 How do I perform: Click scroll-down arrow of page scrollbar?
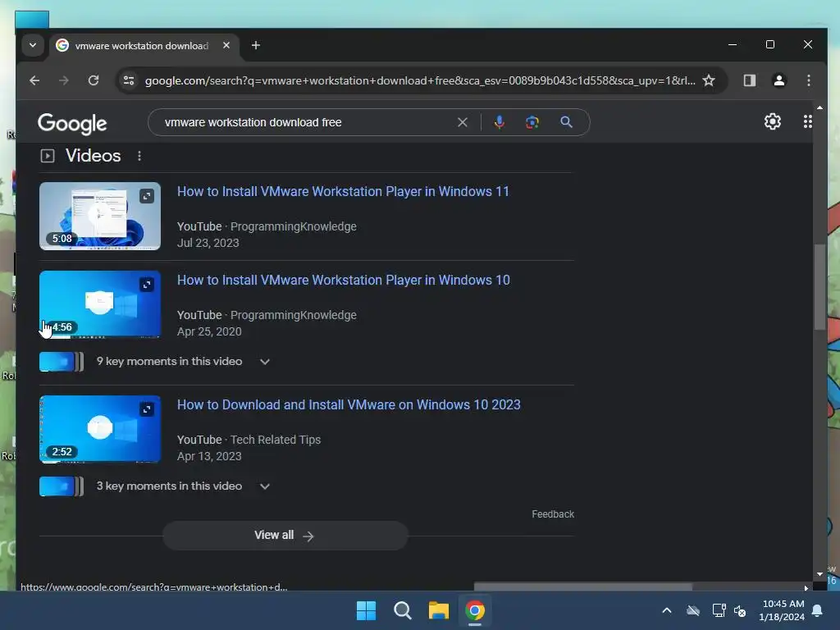pyautogui.click(x=819, y=574)
